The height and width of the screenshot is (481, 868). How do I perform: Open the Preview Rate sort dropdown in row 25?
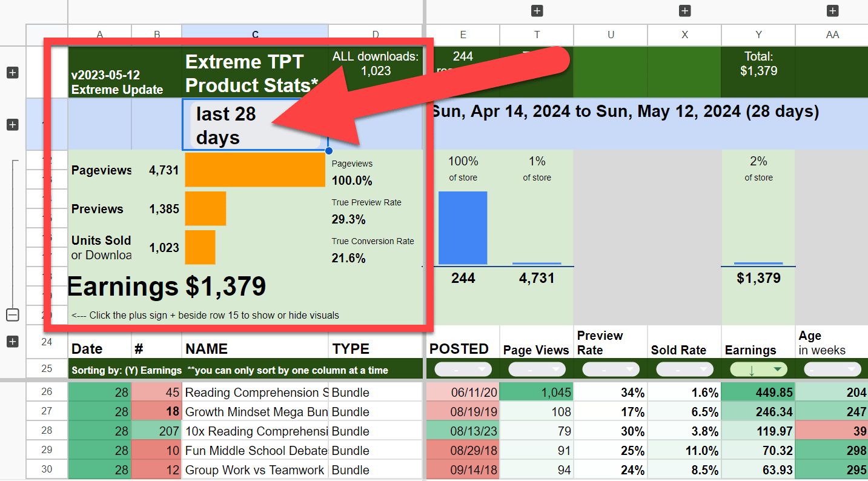tap(611, 370)
